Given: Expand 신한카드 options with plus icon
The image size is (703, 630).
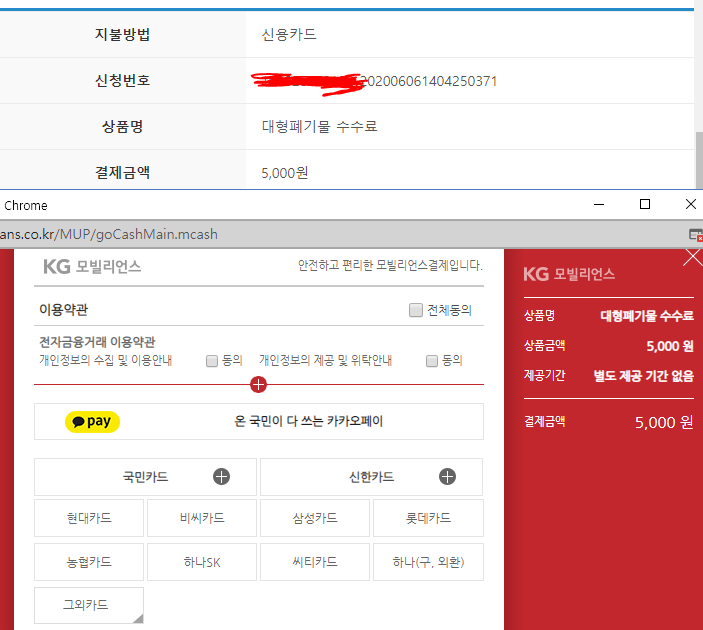Looking at the screenshot, I should (x=447, y=477).
